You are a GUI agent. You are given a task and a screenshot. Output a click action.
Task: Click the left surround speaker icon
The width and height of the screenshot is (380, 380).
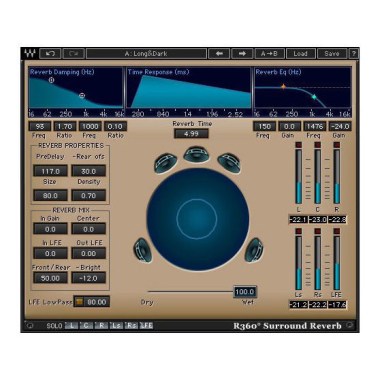[x=143, y=250]
